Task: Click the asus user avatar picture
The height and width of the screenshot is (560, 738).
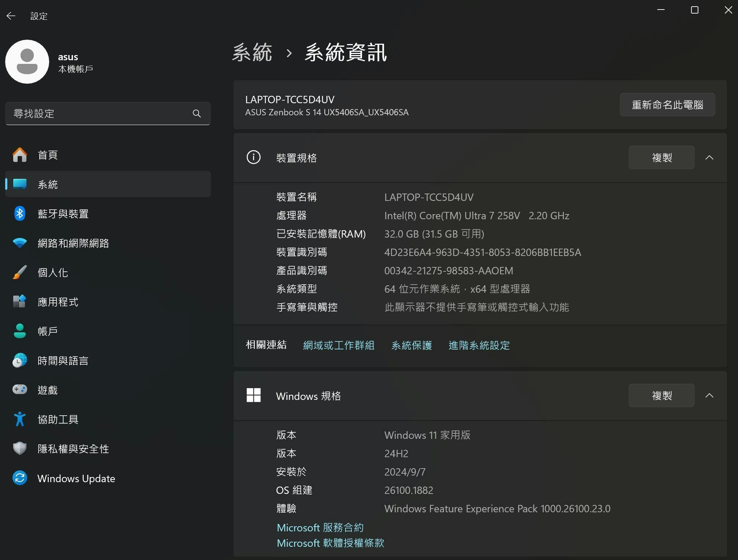Action: tap(27, 62)
